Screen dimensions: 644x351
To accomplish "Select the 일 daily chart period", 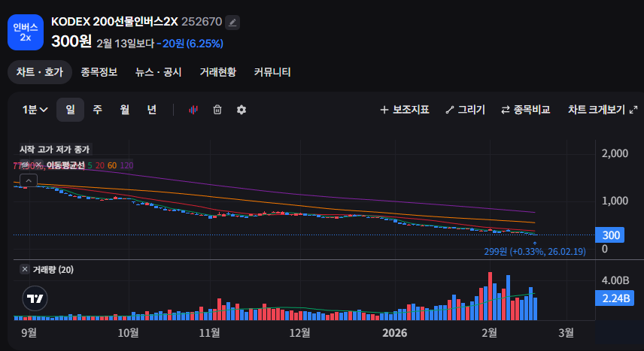I will tap(70, 110).
